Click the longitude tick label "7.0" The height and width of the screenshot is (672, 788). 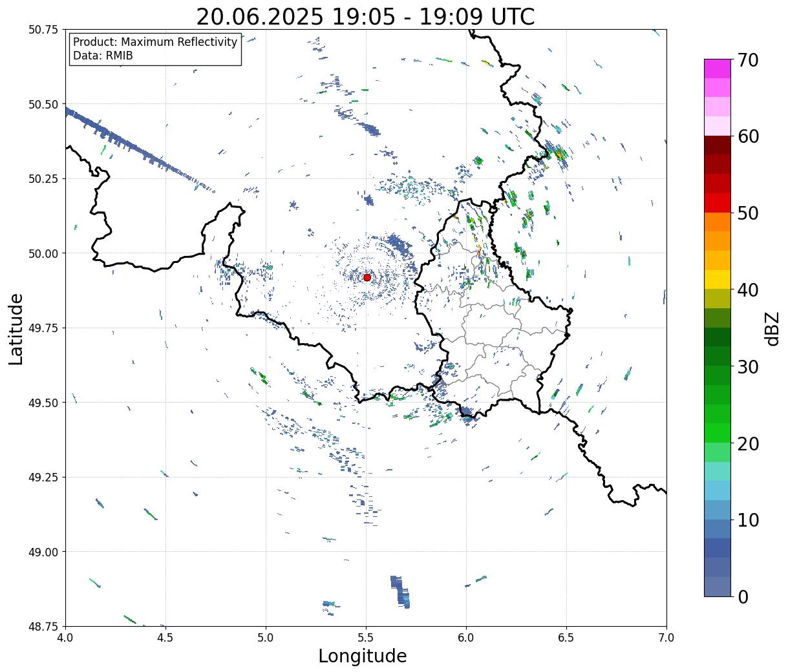(x=666, y=638)
